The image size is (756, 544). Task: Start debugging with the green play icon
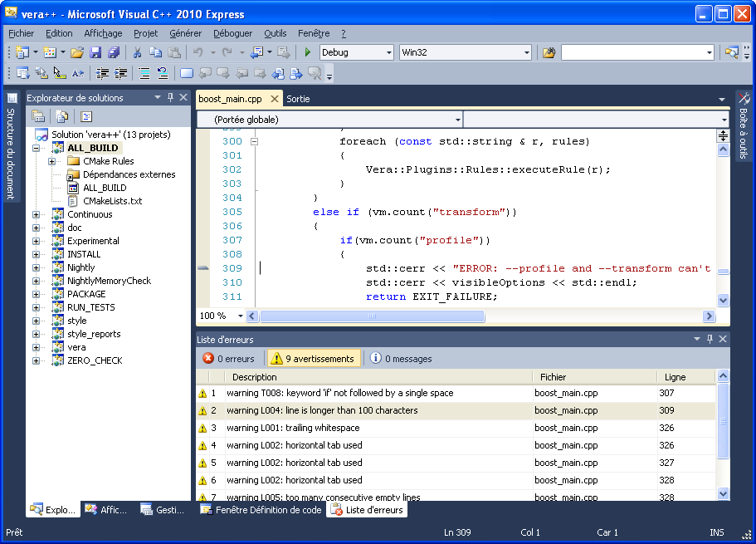pyautogui.click(x=308, y=52)
